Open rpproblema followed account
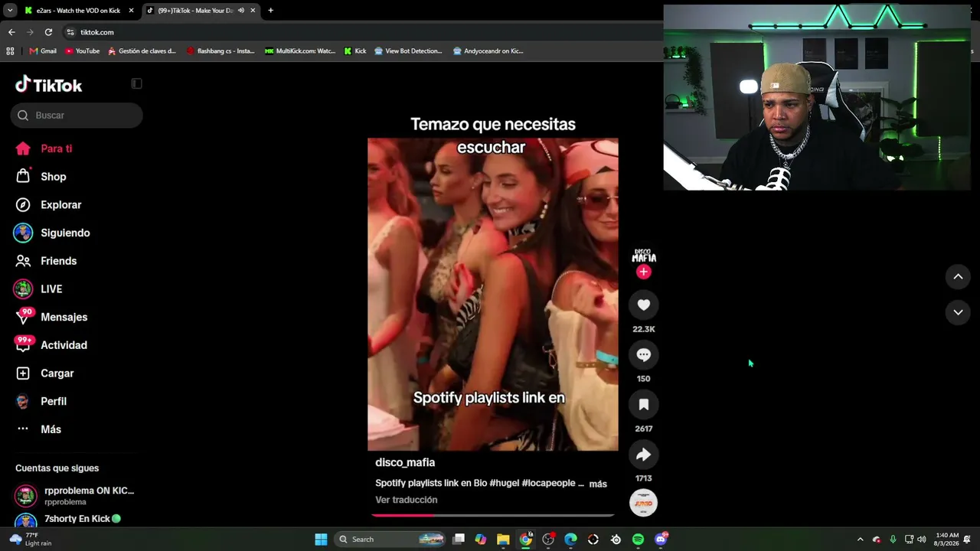Image resolution: width=980 pixels, height=551 pixels. 75,496
